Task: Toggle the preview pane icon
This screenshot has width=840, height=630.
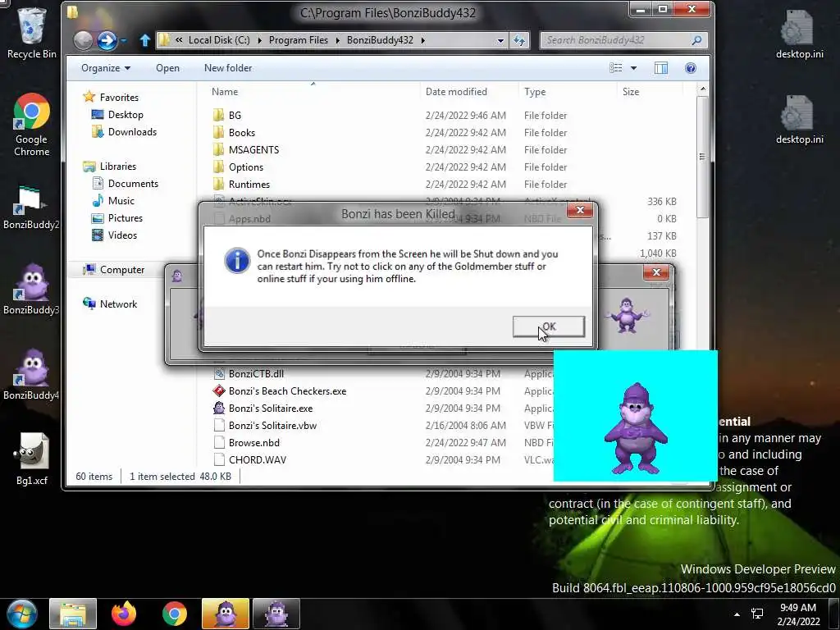Action: coord(661,68)
